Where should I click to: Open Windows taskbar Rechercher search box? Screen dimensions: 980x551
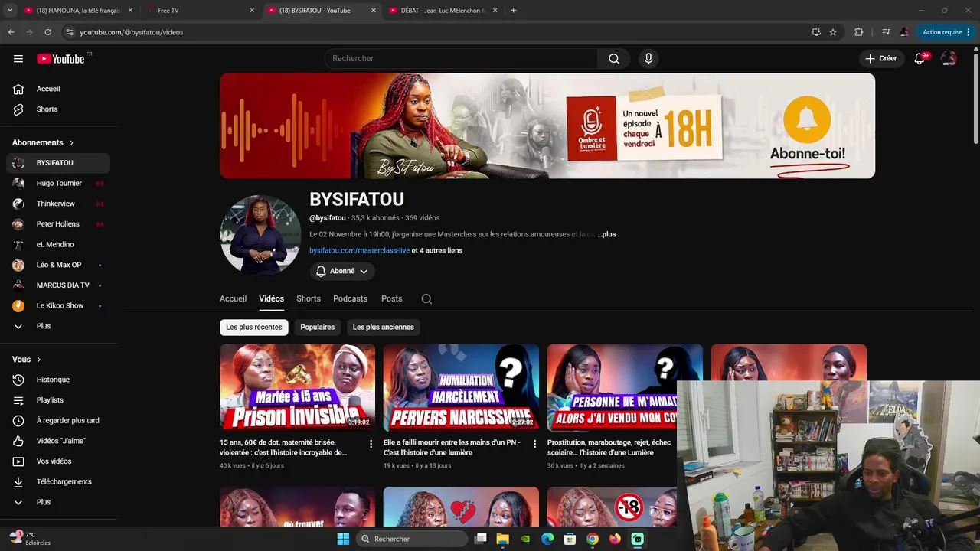click(413, 539)
